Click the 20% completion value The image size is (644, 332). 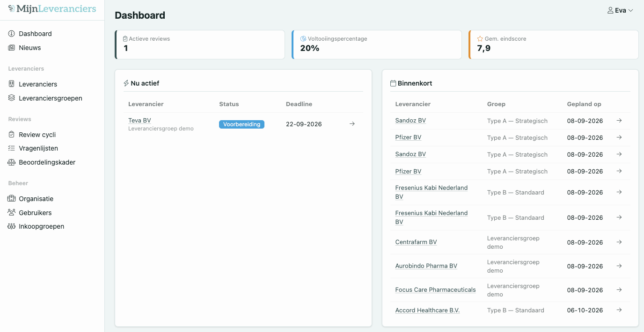click(x=310, y=48)
